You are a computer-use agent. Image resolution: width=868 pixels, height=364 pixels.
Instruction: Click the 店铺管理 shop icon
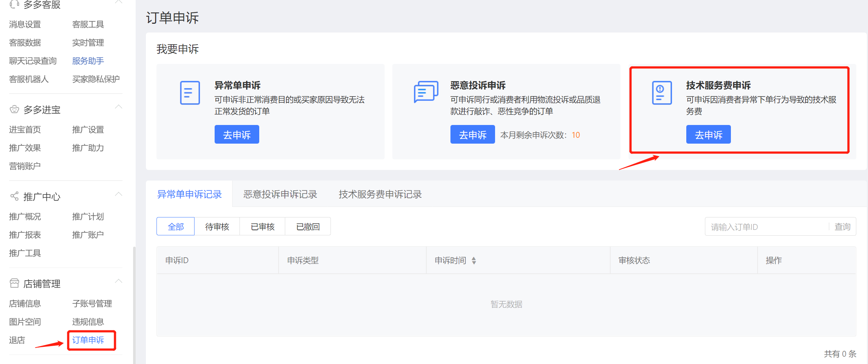click(14, 283)
